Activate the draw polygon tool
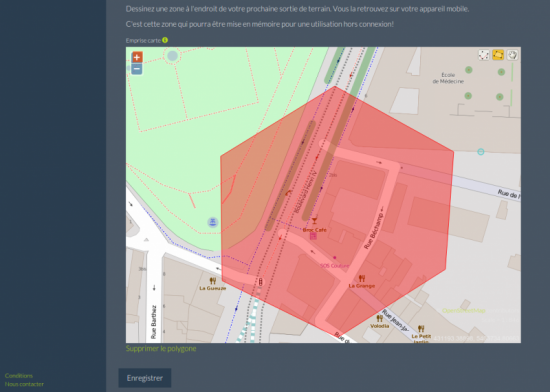 498,55
